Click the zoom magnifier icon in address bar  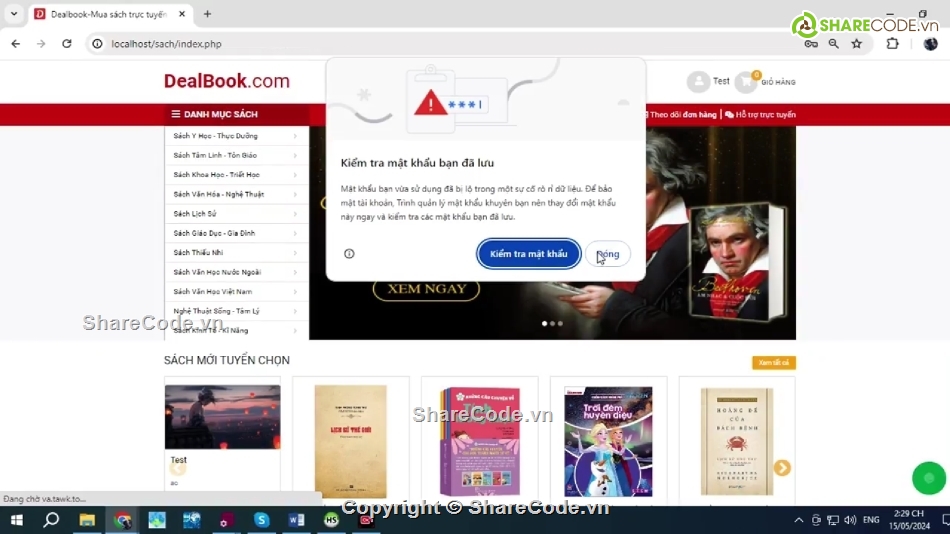[834, 44]
